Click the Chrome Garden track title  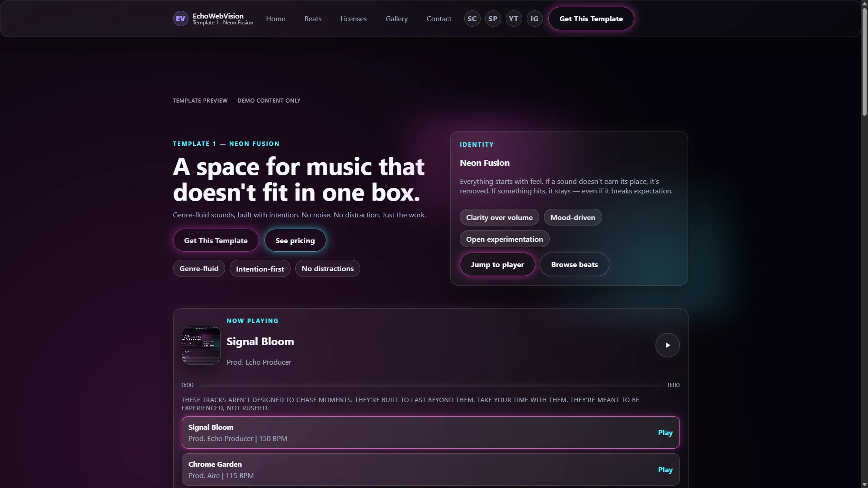point(215,464)
